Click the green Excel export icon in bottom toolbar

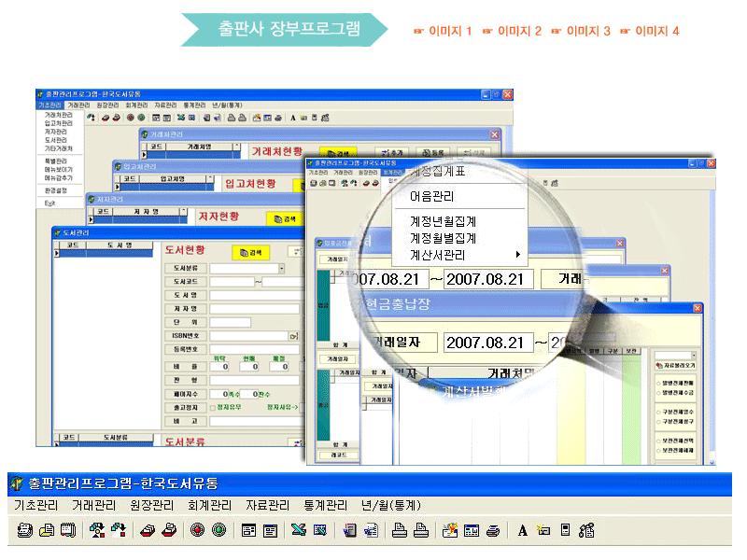(x=298, y=531)
